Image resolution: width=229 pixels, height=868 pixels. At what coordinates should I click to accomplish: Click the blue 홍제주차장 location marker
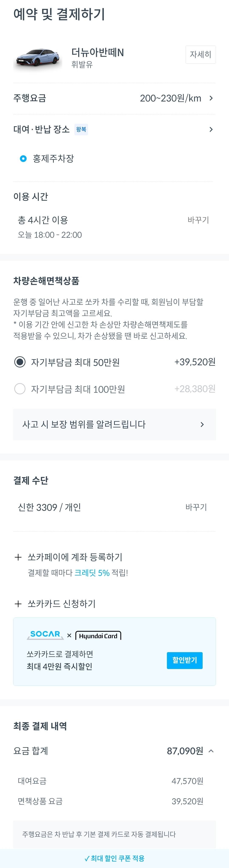tap(23, 158)
